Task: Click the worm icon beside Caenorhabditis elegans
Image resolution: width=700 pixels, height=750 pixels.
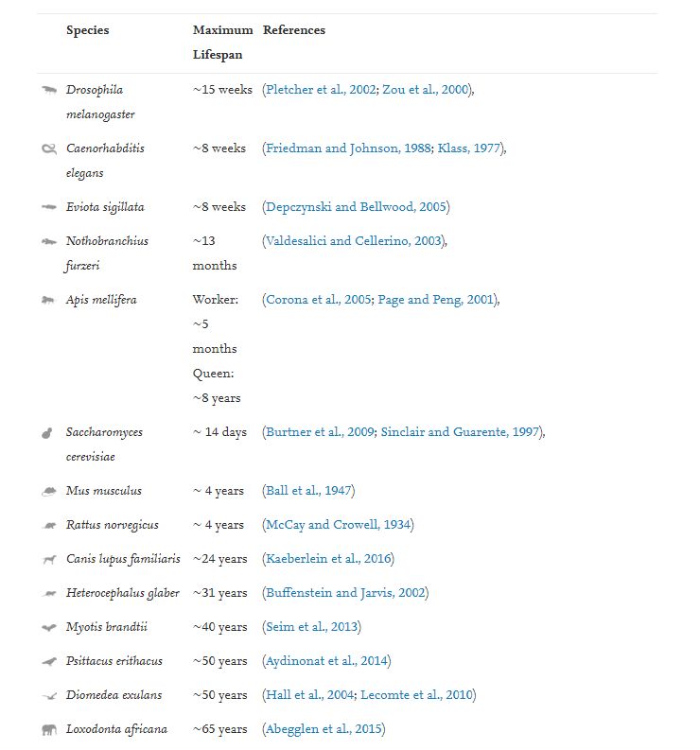Action: tap(48, 149)
